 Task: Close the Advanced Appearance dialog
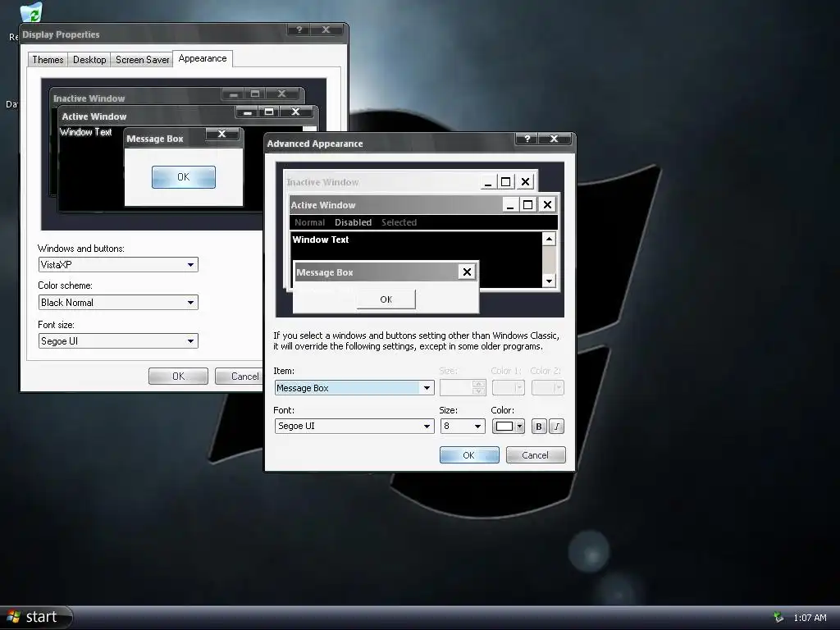click(x=555, y=139)
